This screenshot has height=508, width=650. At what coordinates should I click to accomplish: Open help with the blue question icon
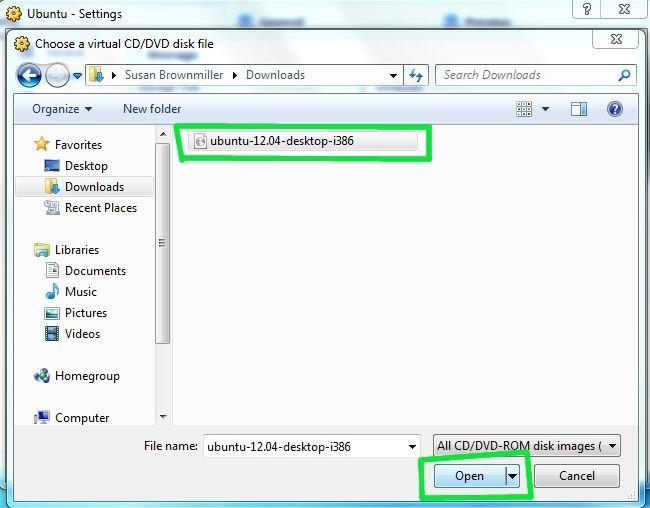pos(615,109)
